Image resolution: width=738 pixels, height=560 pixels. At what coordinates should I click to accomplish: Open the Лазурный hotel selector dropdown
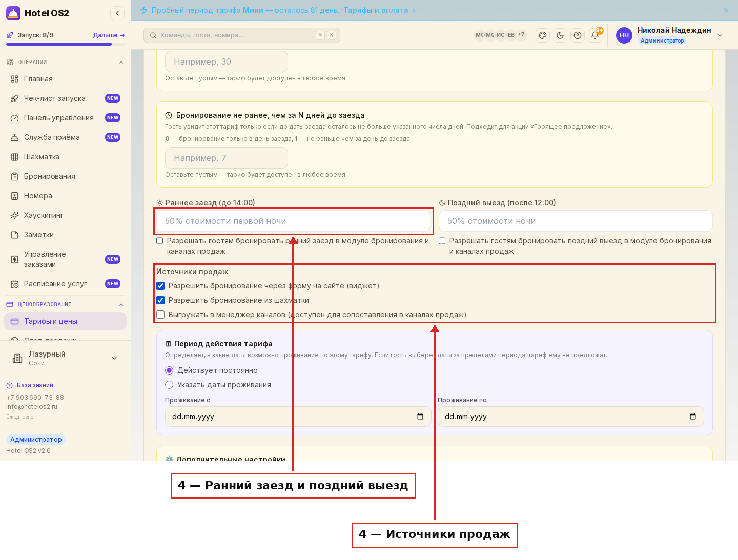click(x=65, y=358)
